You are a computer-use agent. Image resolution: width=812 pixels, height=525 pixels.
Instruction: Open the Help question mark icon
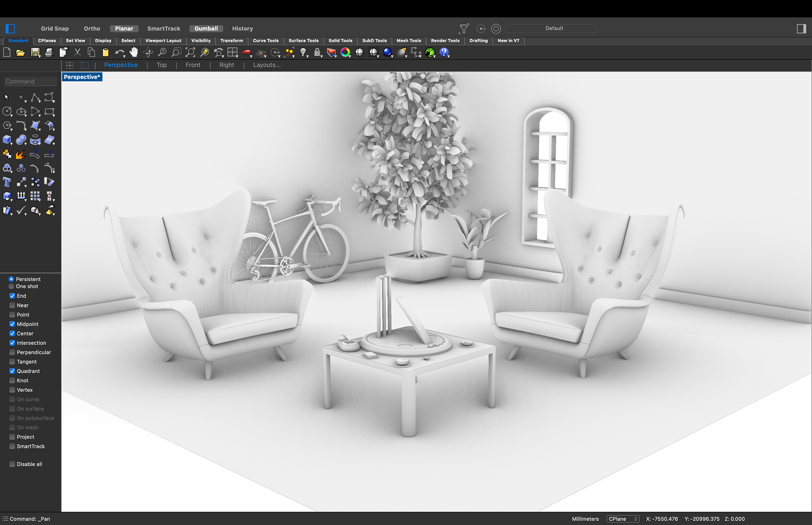click(x=444, y=52)
